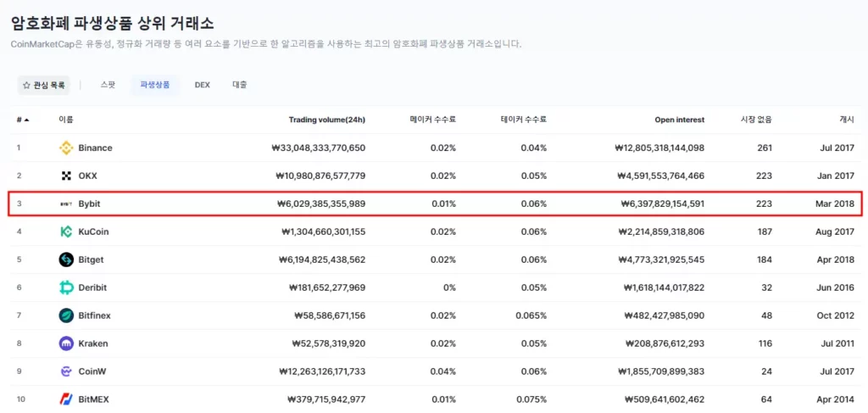Click Binance open interest ₩12,805,318,144,098
868x413 pixels.
coord(659,148)
